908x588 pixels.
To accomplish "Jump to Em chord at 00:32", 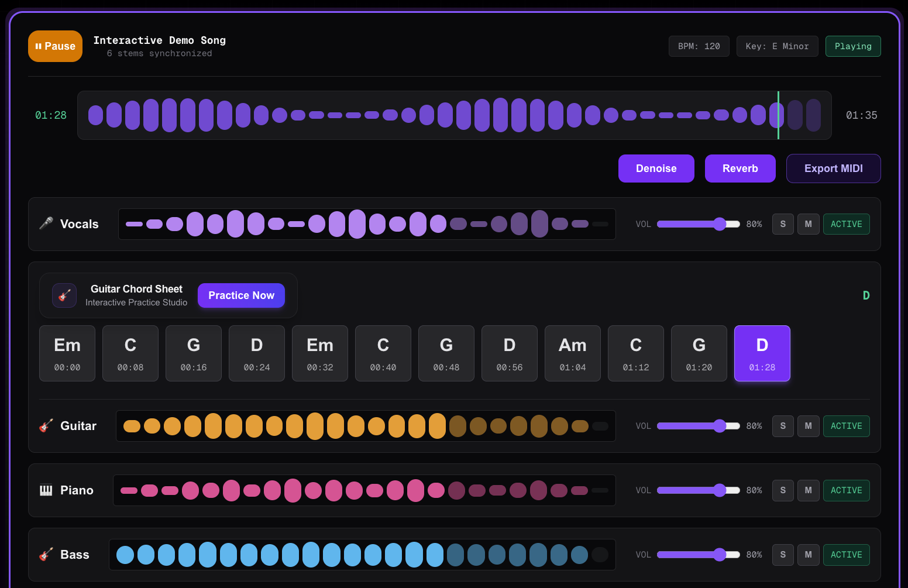I will [x=320, y=353].
